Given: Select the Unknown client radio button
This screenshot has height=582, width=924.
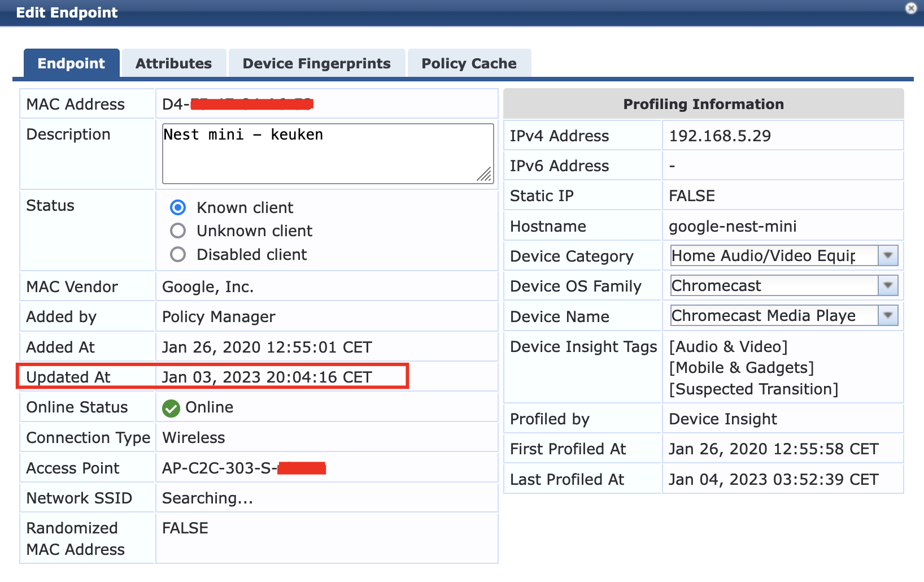Looking at the screenshot, I should click(x=178, y=231).
